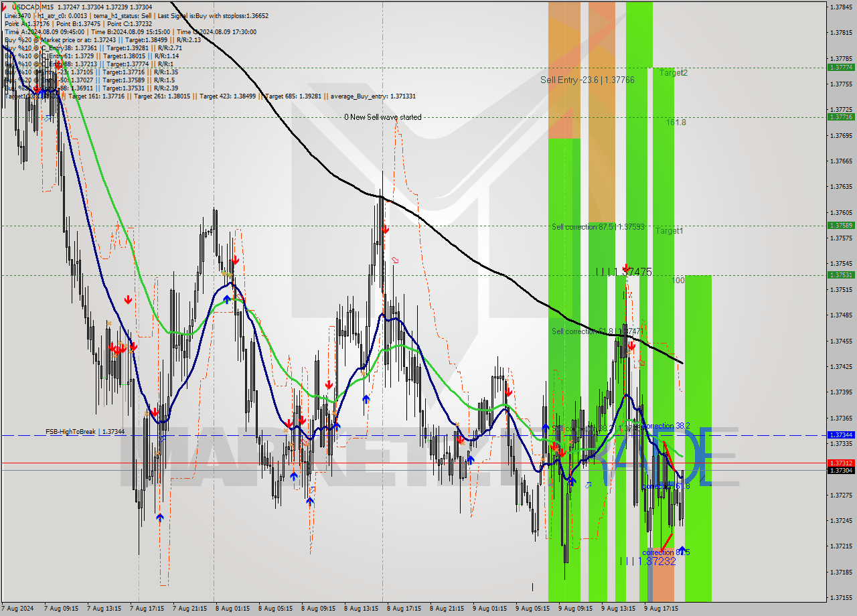Click the red 1.37312 price tag on the price axis
This screenshot has height=616, width=857.
841,462
